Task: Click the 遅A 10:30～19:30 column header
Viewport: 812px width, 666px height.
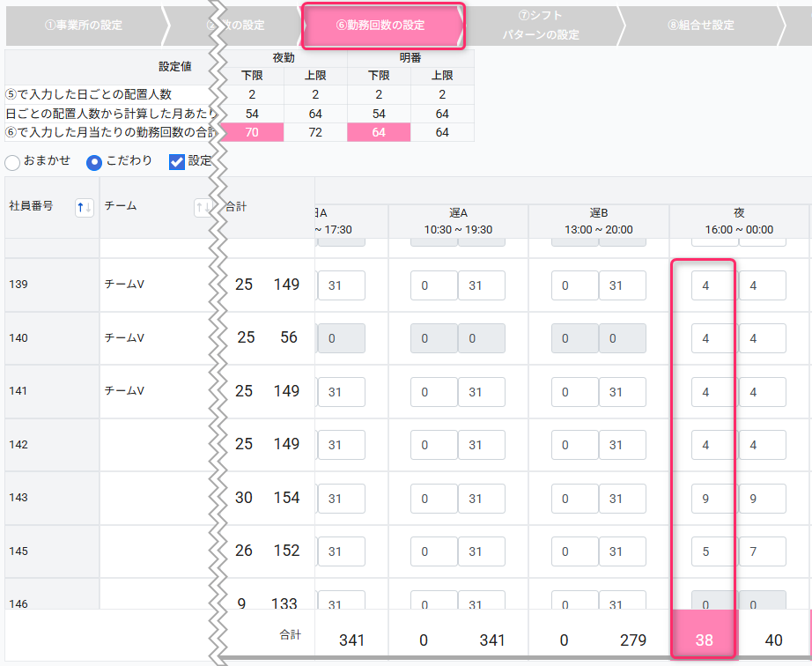Action: (458, 221)
